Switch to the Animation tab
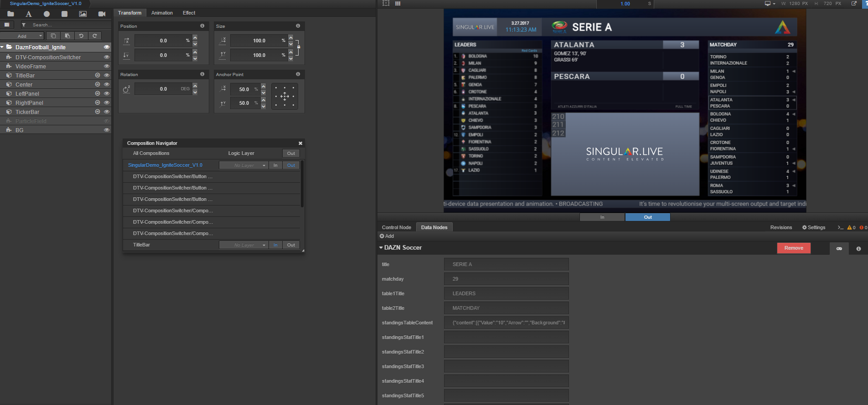This screenshot has width=868, height=405. [x=162, y=13]
